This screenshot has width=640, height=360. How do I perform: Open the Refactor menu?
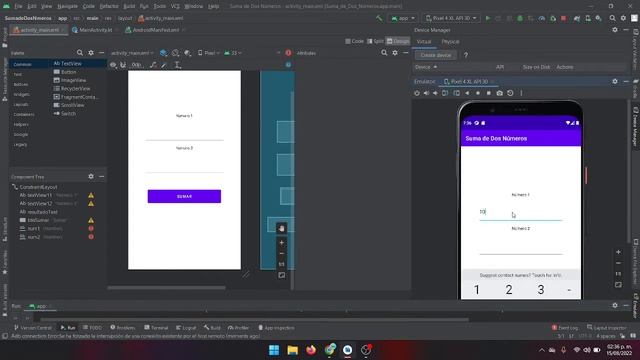tap(109, 6)
